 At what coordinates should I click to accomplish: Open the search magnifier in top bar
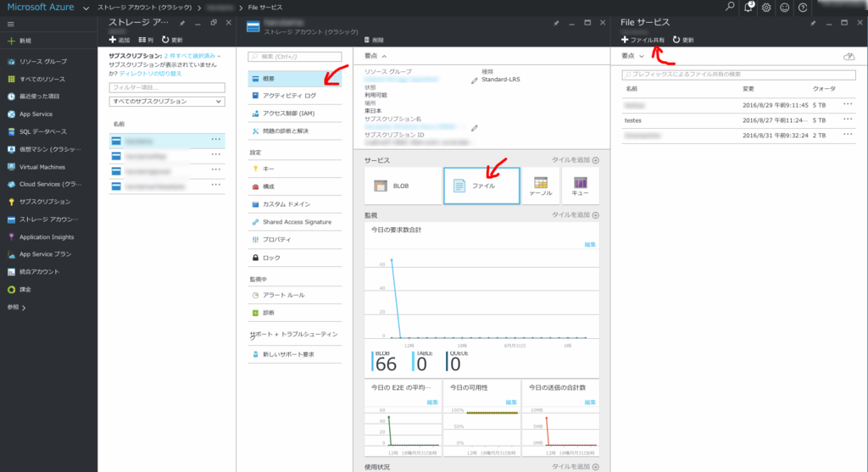(730, 7)
